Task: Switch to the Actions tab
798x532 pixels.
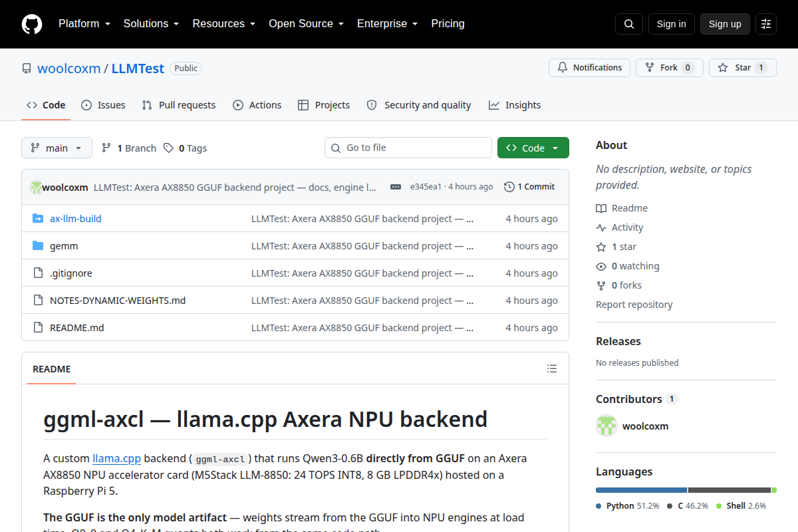Action: pyautogui.click(x=257, y=105)
